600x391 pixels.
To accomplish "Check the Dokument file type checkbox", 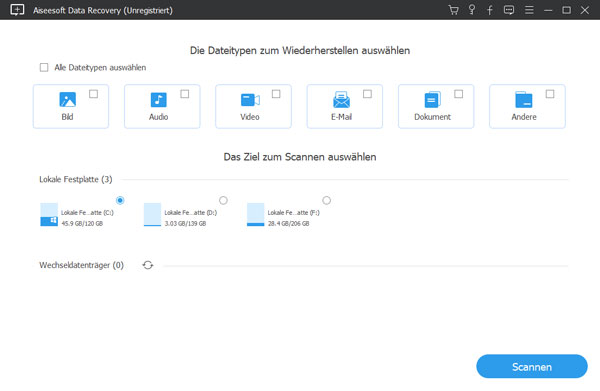I will coord(458,94).
